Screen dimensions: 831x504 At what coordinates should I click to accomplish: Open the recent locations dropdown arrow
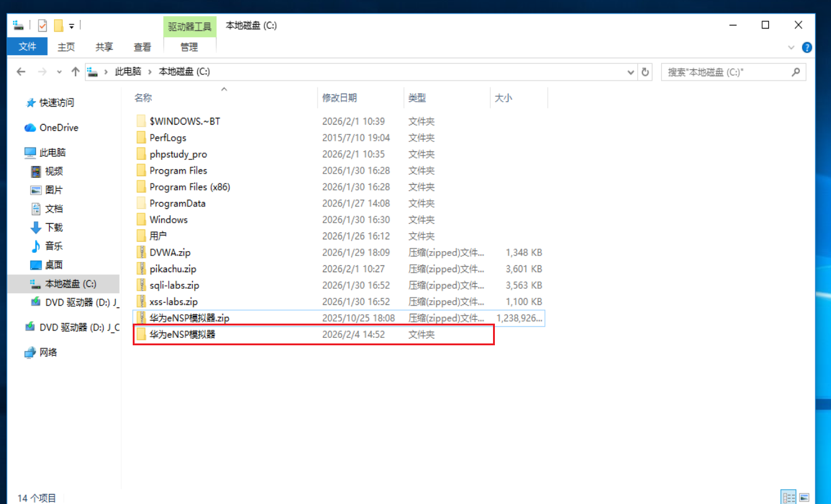coord(60,72)
